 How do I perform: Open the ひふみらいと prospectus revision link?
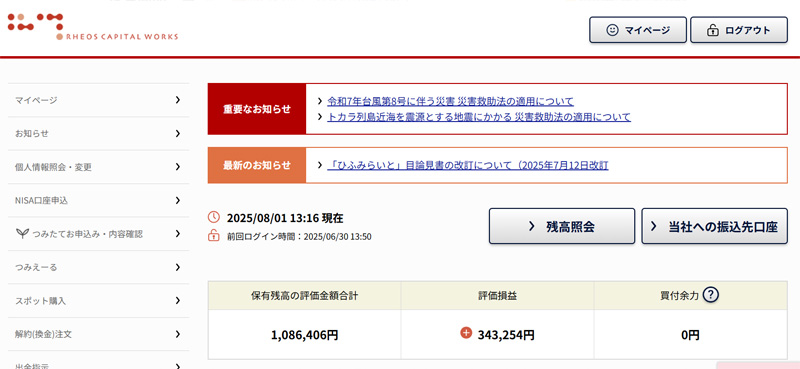click(467, 165)
